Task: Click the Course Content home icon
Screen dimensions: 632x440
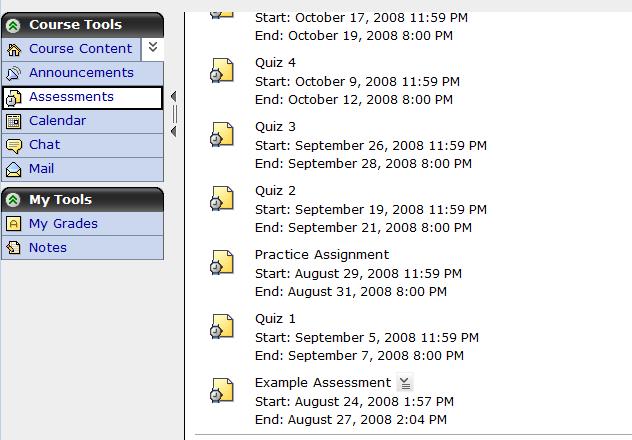Action: (13, 49)
